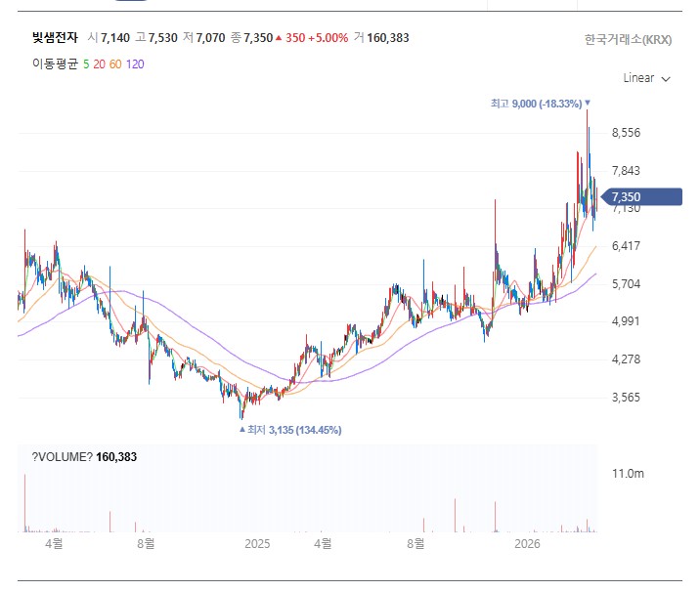Click the ?VOLUME? 160,383 label
700x591 pixels.
click(84, 457)
